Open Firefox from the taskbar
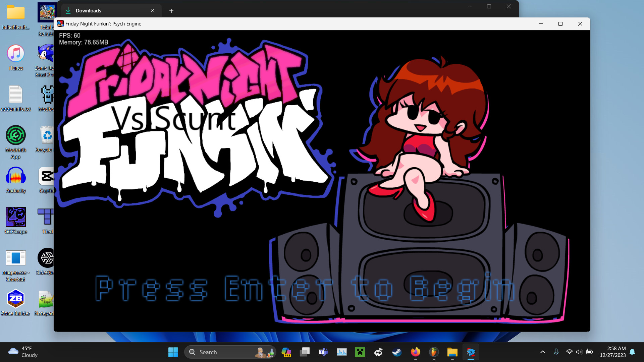Image resolution: width=644 pixels, height=362 pixels. [415, 352]
